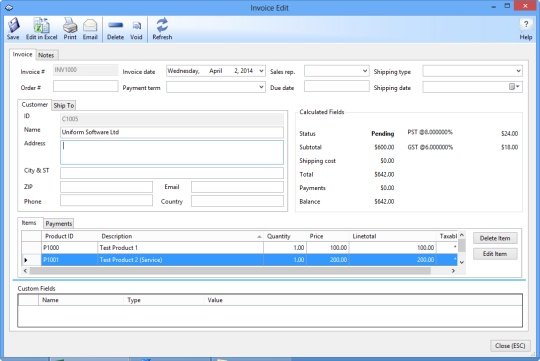Click the Edit Item button

pyautogui.click(x=495, y=254)
